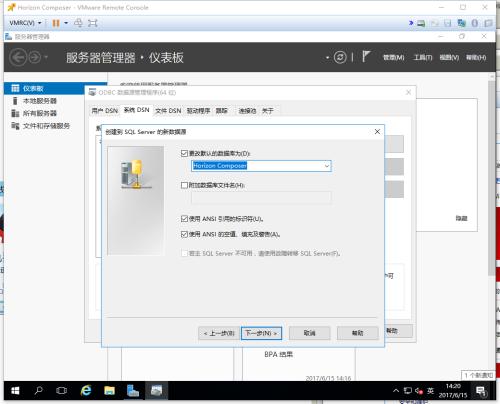
Task: Switch to the 文件 DSN tab
Action: [x=168, y=111]
